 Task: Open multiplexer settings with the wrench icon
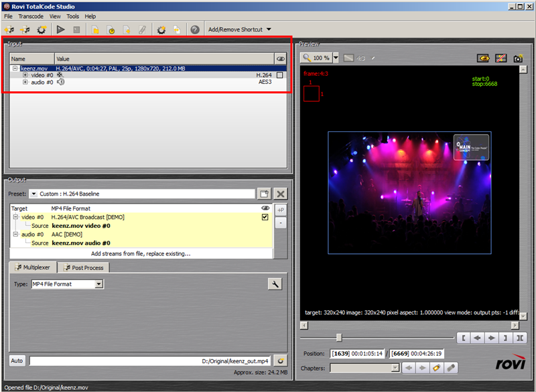275,283
